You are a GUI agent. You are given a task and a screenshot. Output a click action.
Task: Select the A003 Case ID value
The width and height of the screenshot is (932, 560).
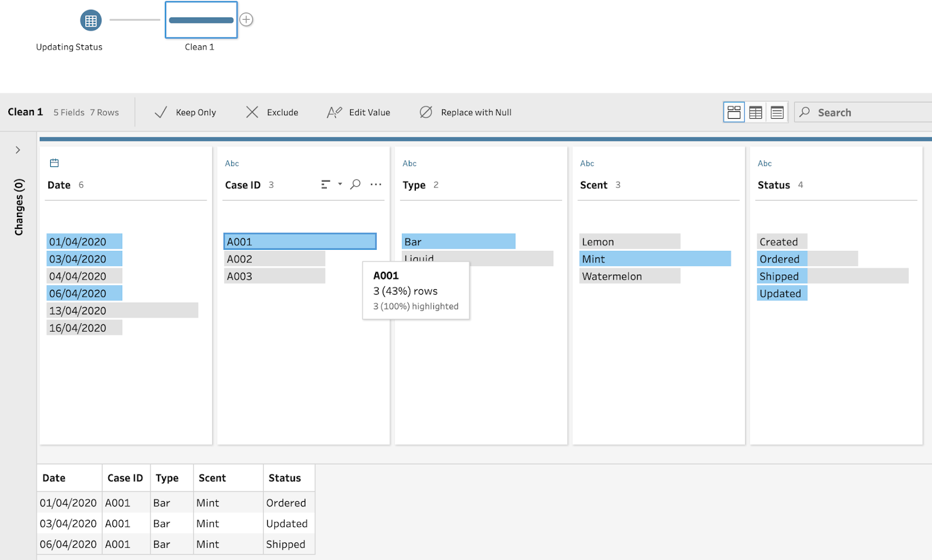point(274,276)
